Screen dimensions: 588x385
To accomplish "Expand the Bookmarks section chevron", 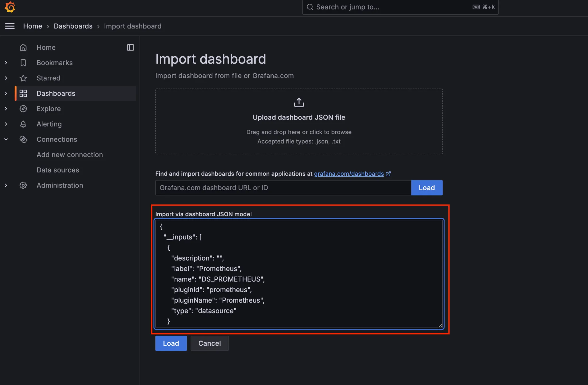I will pyautogui.click(x=6, y=63).
